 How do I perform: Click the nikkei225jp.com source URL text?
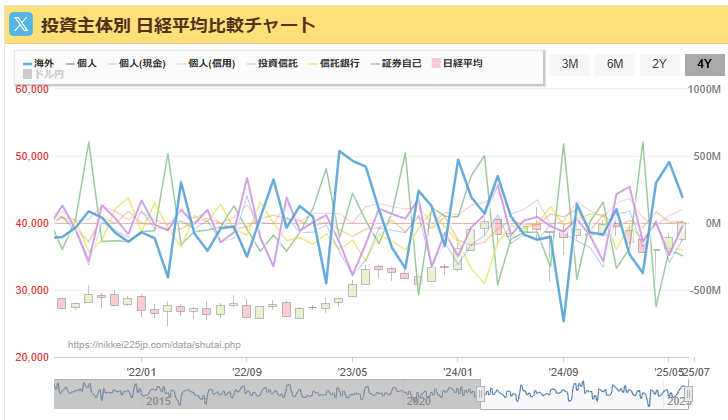point(154,345)
